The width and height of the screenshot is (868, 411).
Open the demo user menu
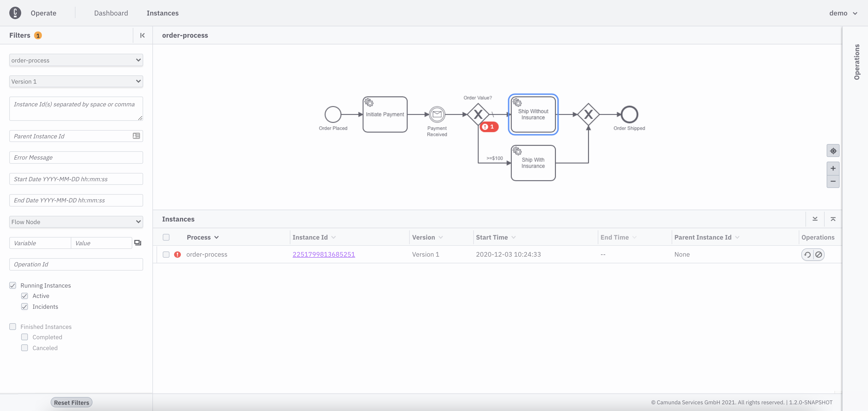point(843,13)
